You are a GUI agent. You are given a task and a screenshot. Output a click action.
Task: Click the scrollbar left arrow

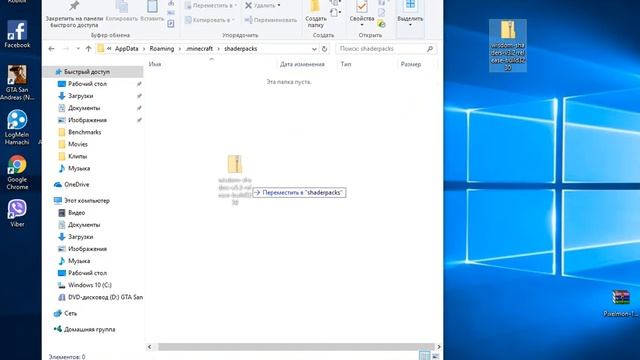point(149,347)
